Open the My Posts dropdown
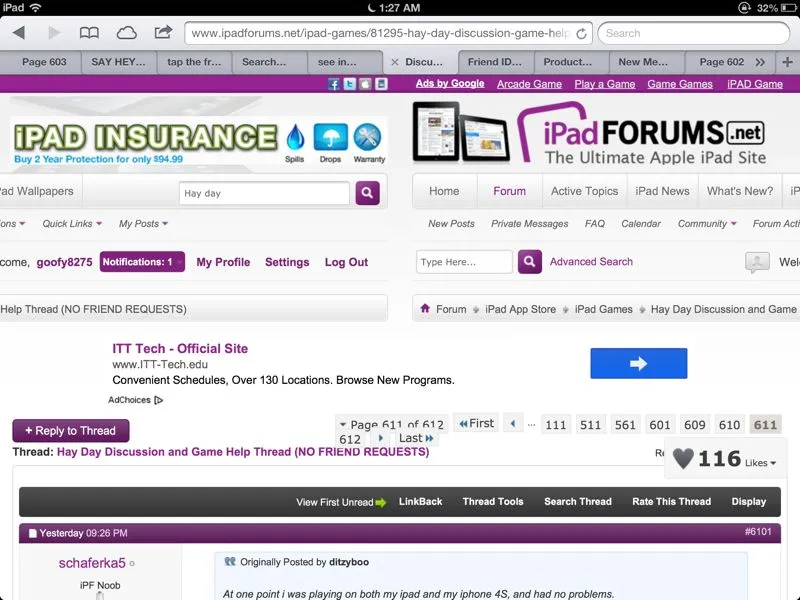 [x=143, y=224]
